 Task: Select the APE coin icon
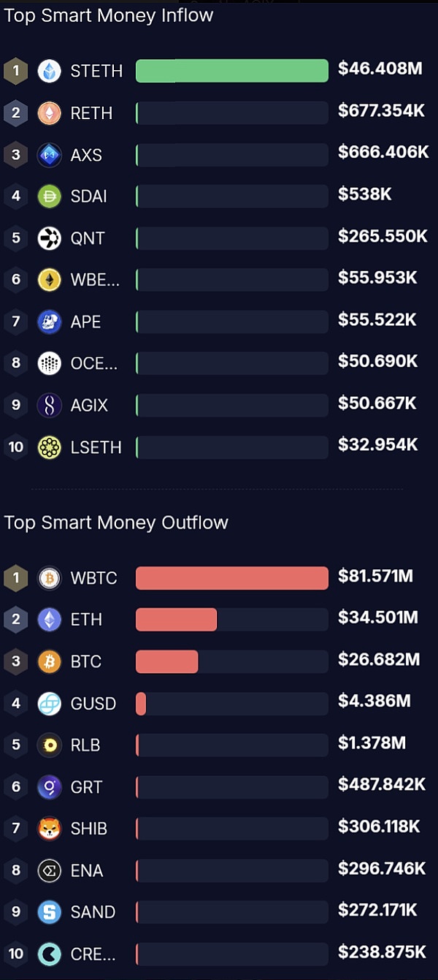[x=50, y=321]
